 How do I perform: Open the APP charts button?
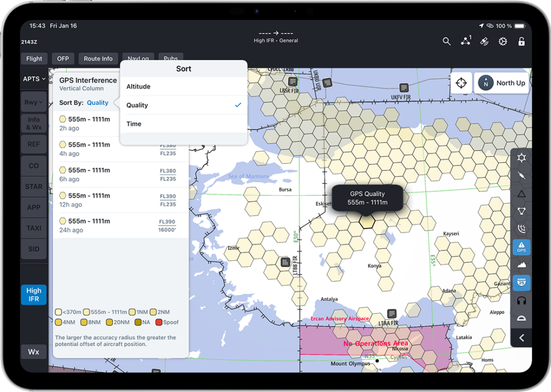34,207
